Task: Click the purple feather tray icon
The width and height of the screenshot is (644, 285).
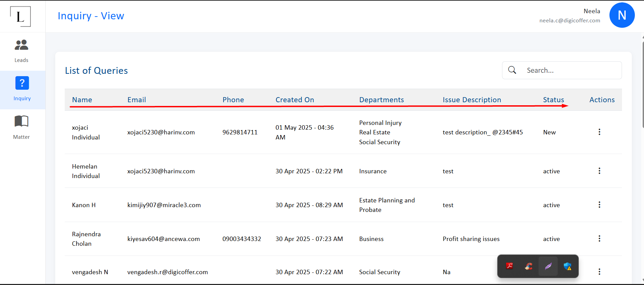Action: (548, 266)
